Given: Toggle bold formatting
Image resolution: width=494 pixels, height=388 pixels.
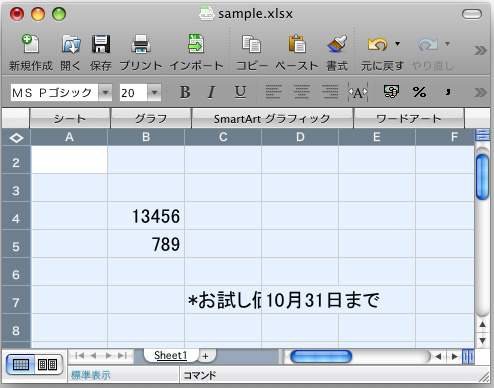Looking at the screenshot, I should click(x=185, y=92).
